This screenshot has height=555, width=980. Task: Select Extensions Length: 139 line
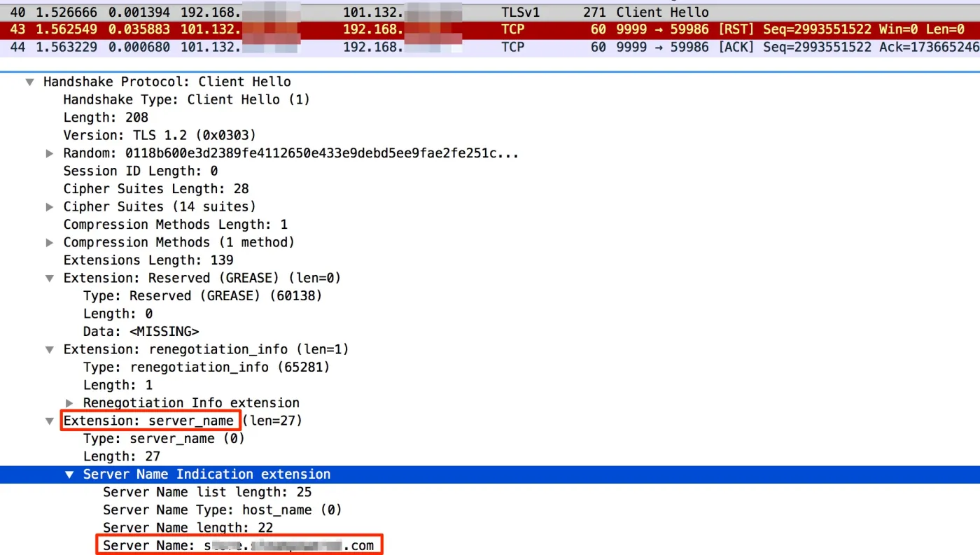(x=148, y=260)
